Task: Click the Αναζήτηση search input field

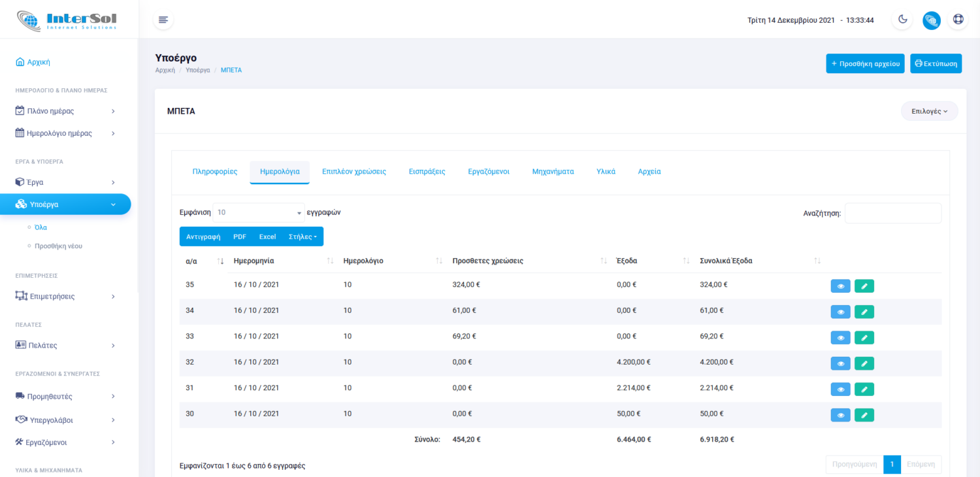Action: 892,213
